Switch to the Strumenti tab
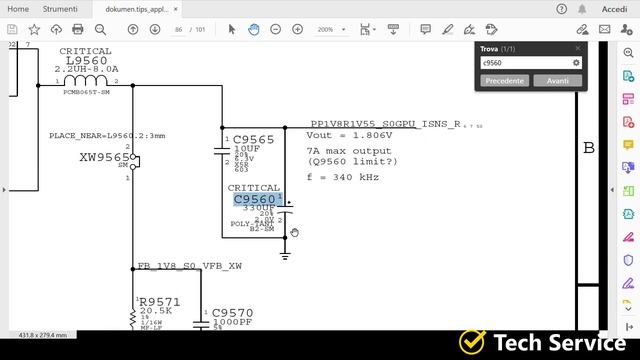 (x=60, y=9)
